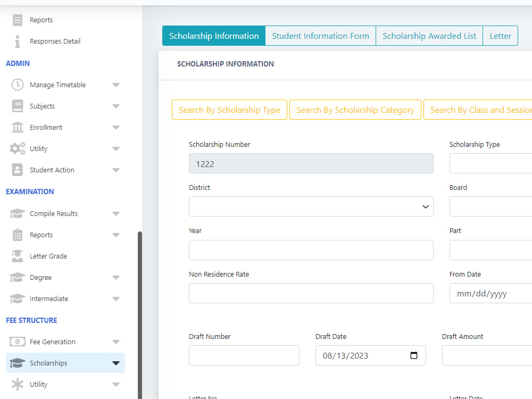Click the Subjects icon in sidebar

pyautogui.click(x=17, y=106)
